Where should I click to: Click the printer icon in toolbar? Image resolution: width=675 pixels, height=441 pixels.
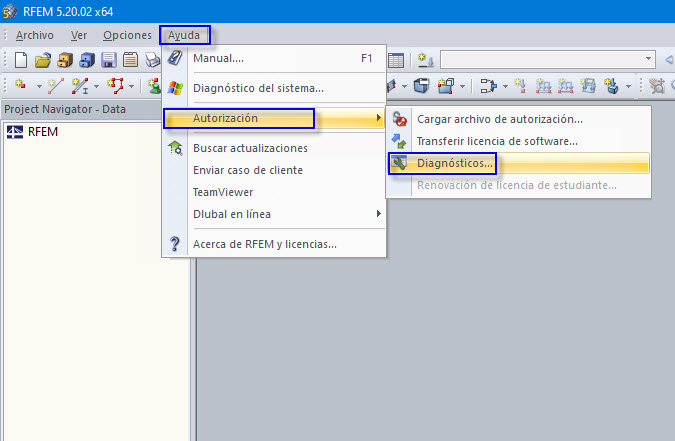tap(152, 60)
